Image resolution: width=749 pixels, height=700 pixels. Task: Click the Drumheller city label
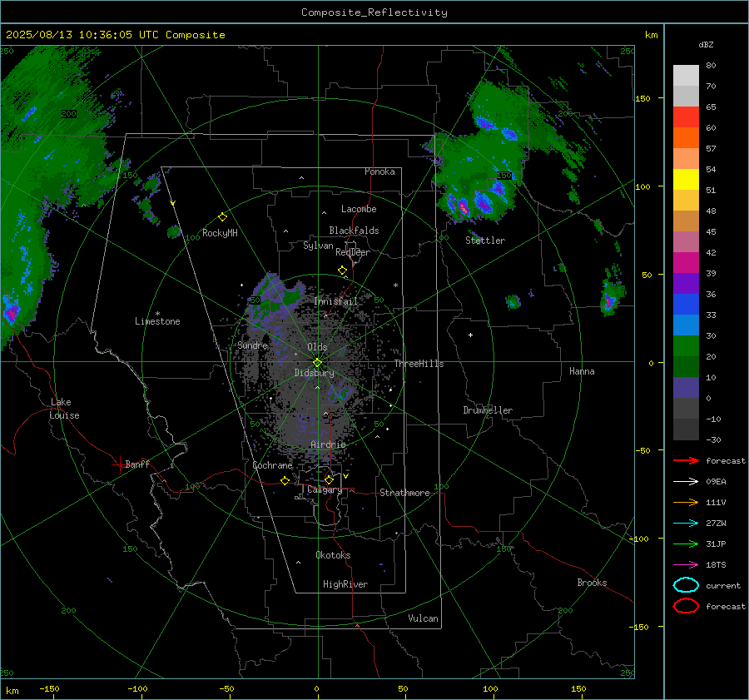(488, 410)
